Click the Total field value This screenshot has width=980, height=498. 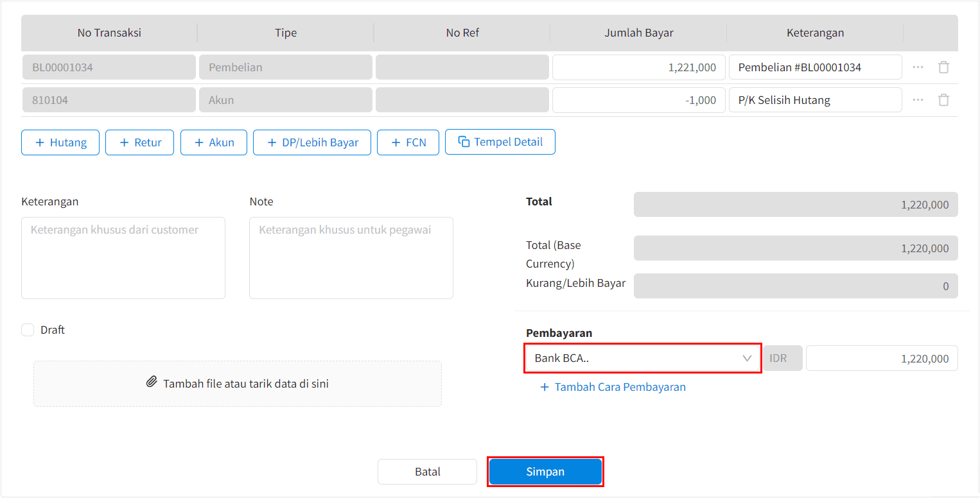tap(796, 205)
